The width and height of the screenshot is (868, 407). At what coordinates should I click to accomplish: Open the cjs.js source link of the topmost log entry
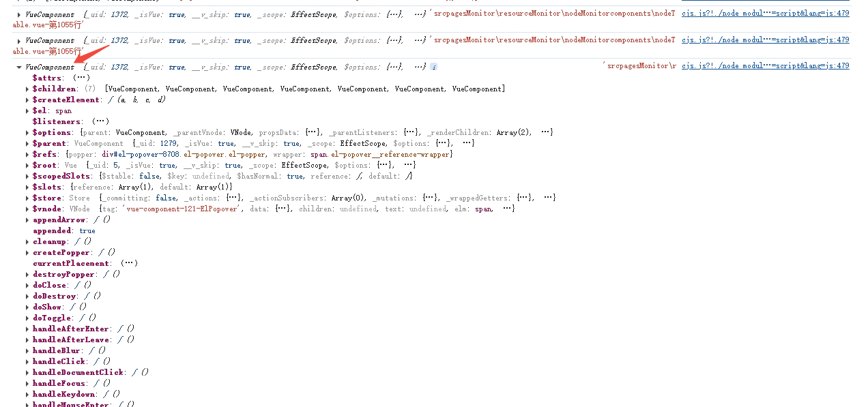point(765,14)
